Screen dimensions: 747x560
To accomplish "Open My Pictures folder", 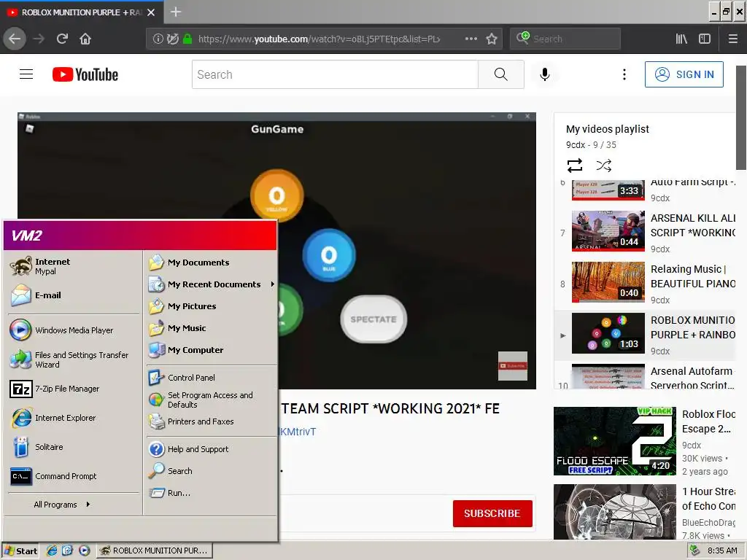I will (211, 306).
